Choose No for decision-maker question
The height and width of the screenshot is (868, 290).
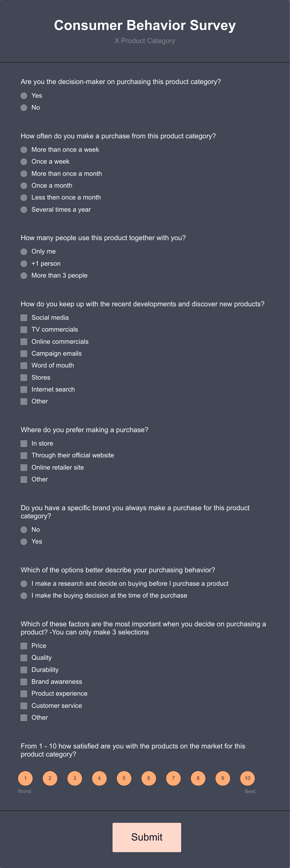click(24, 108)
